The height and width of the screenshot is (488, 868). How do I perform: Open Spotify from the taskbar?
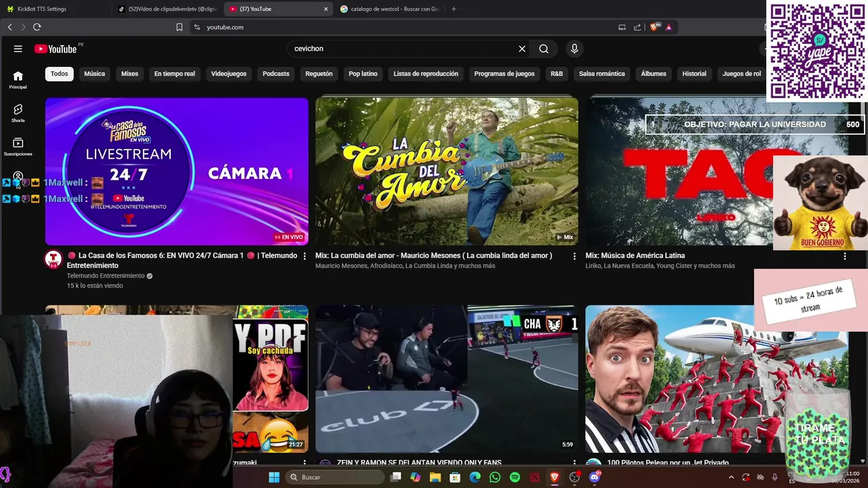click(515, 477)
